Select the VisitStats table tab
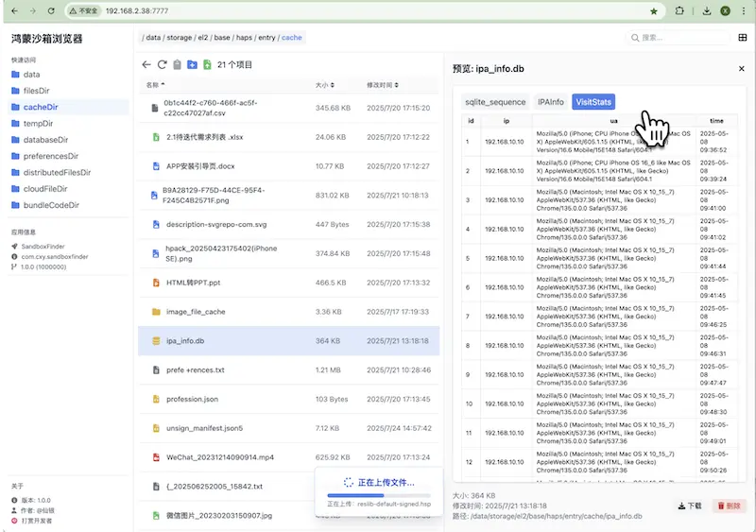Image resolution: width=756 pixels, height=532 pixels. [593, 102]
